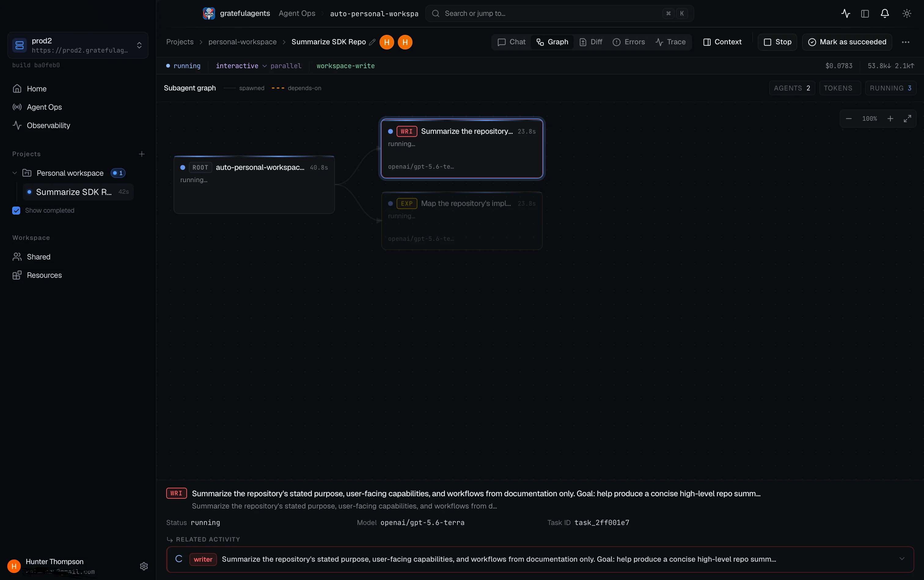This screenshot has height=580, width=924.
Task: Switch to the Chat tab
Action: coord(511,42)
